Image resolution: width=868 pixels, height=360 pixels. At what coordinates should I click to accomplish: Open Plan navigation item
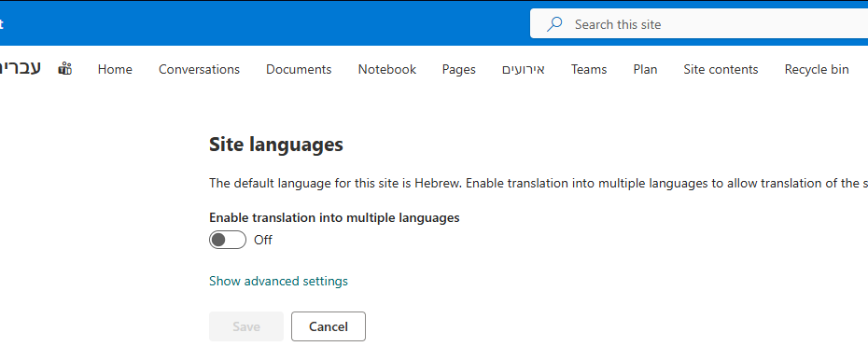[646, 69]
